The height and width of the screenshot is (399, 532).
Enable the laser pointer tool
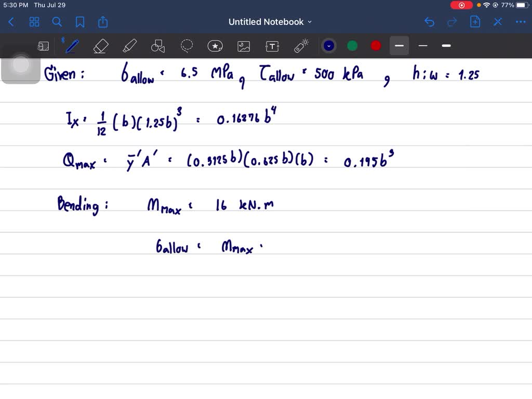click(x=301, y=46)
